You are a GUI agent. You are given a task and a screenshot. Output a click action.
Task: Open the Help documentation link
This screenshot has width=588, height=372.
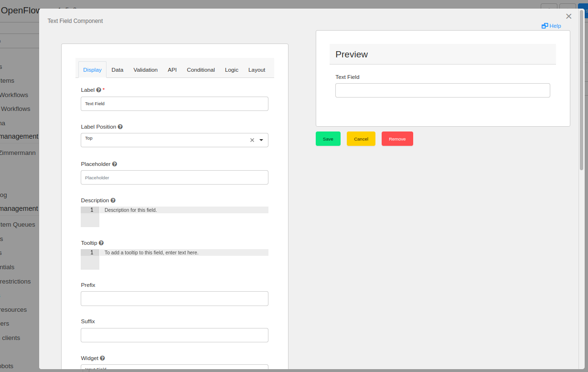(x=553, y=26)
